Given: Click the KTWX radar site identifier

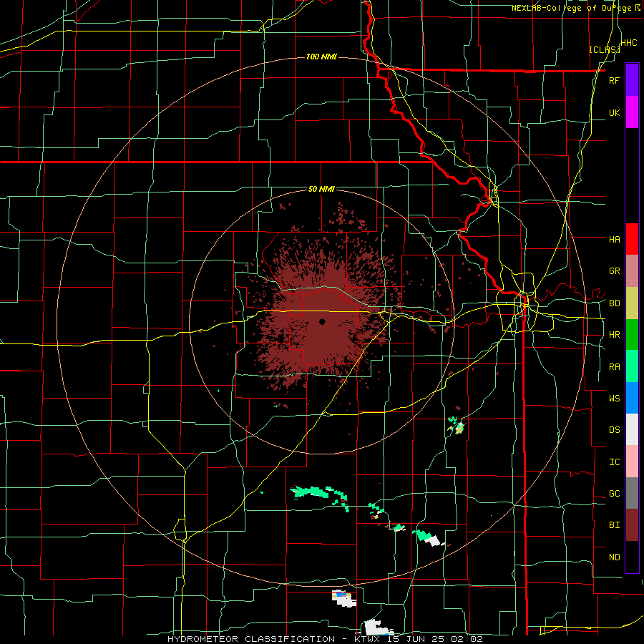Looking at the screenshot, I should pos(369,639).
